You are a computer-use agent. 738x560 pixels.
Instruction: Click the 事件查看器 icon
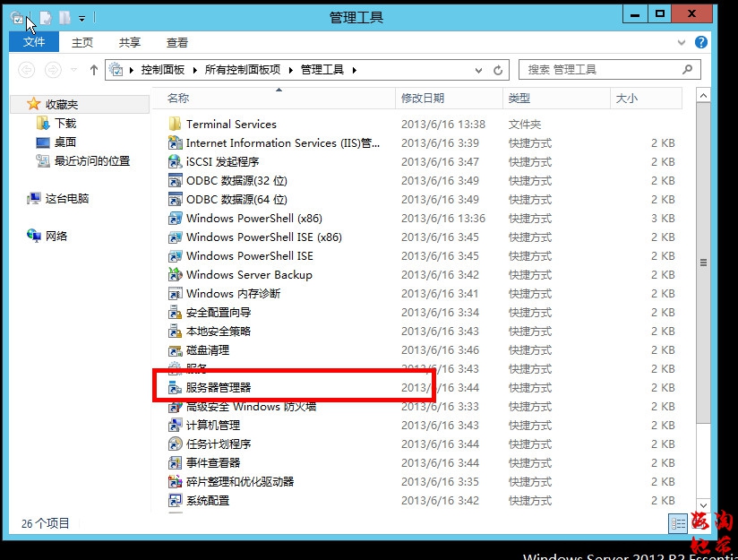pos(175,463)
